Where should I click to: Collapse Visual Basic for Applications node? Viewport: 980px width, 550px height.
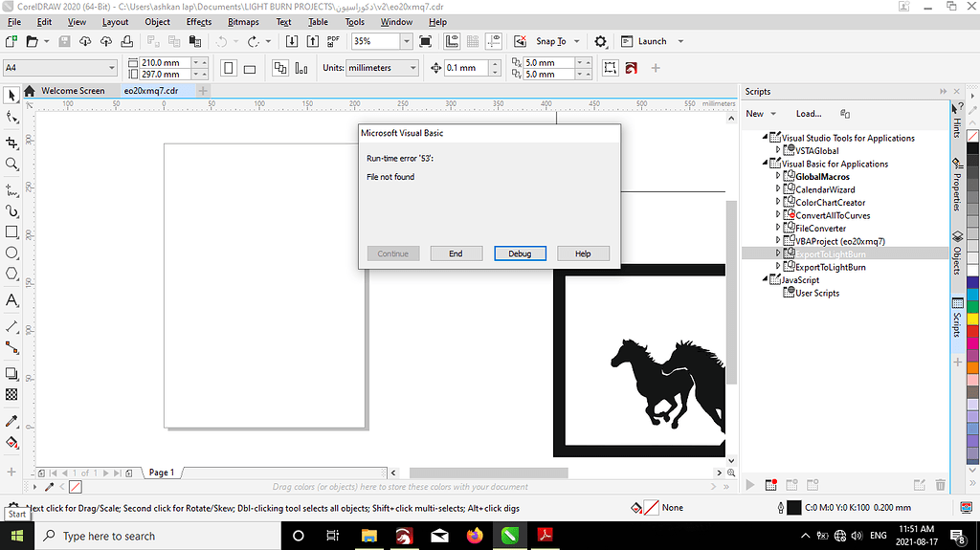[765, 164]
